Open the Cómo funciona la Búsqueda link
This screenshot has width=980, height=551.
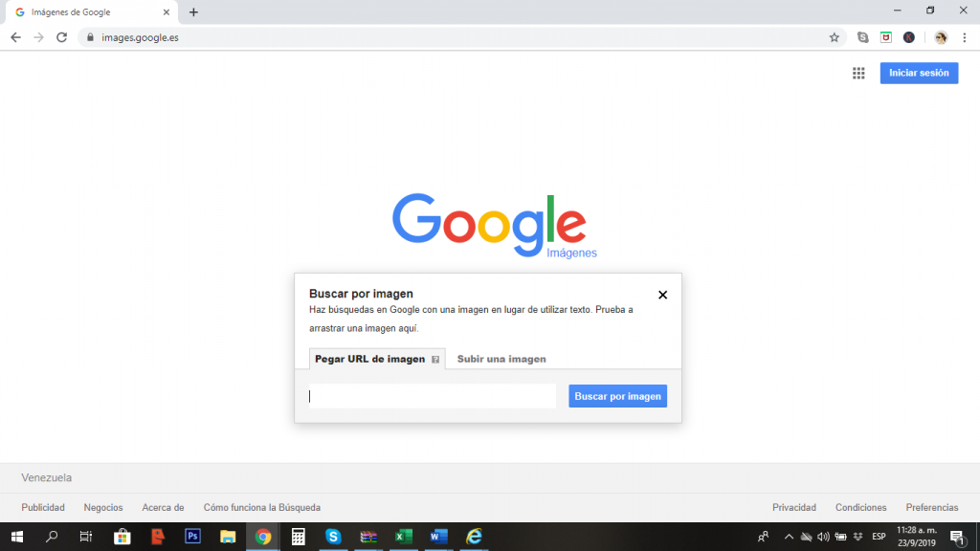tap(261, 507)
